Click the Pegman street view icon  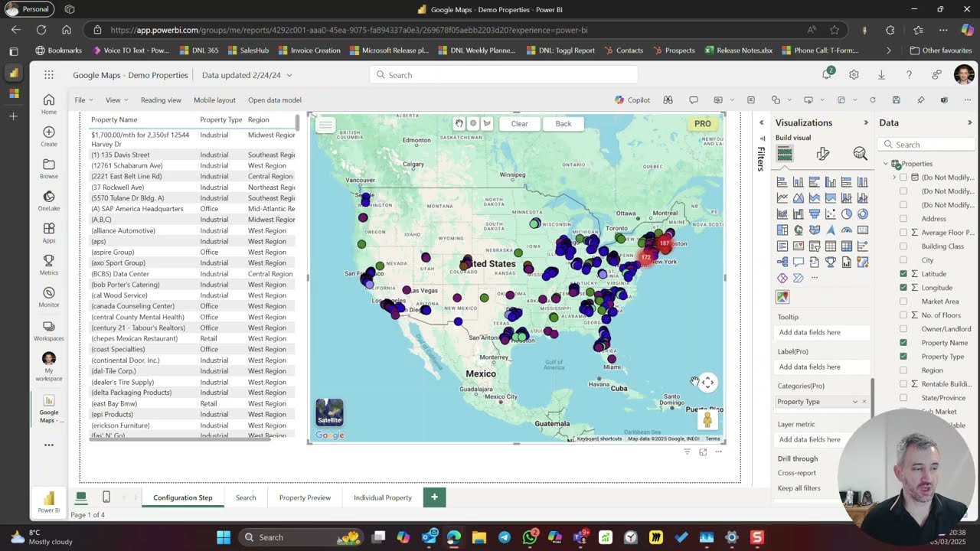click(707, 419)
